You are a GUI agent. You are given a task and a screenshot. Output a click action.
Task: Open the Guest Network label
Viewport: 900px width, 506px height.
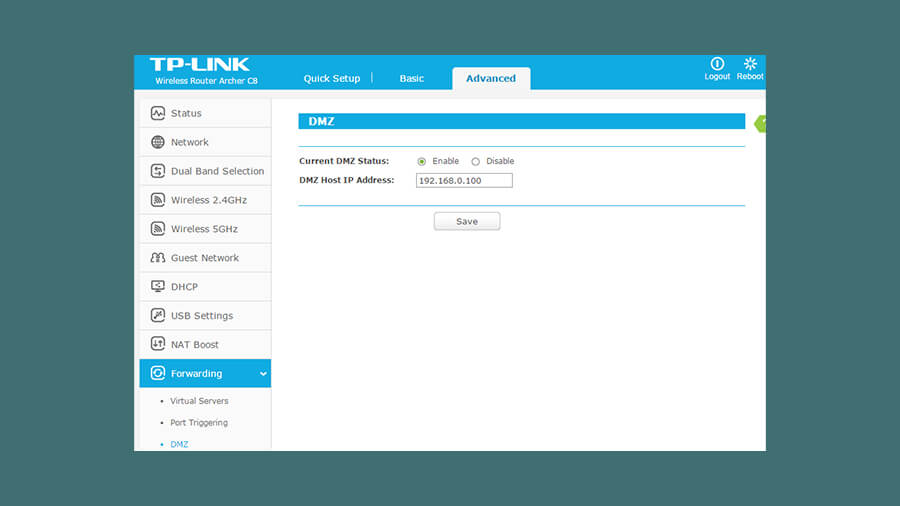(205, 258)
